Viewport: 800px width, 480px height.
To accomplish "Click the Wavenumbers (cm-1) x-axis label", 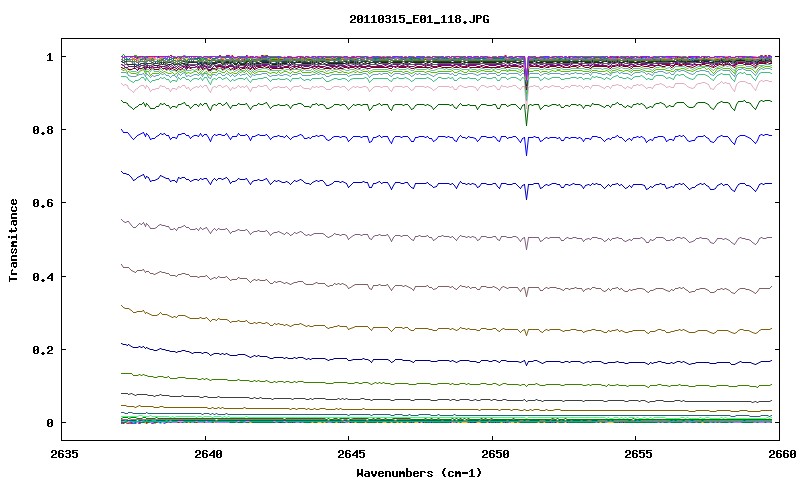I will (419, 473).
